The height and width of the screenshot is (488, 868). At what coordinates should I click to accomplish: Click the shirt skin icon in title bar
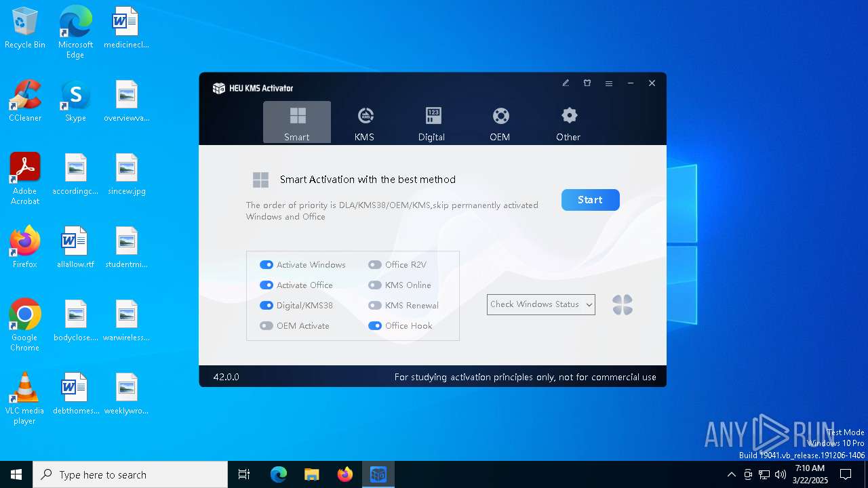(587, 83)
